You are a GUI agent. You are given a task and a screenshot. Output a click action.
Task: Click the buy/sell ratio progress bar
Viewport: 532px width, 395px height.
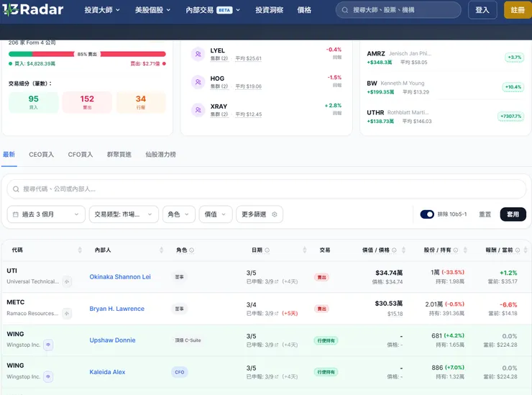[87, 54]
